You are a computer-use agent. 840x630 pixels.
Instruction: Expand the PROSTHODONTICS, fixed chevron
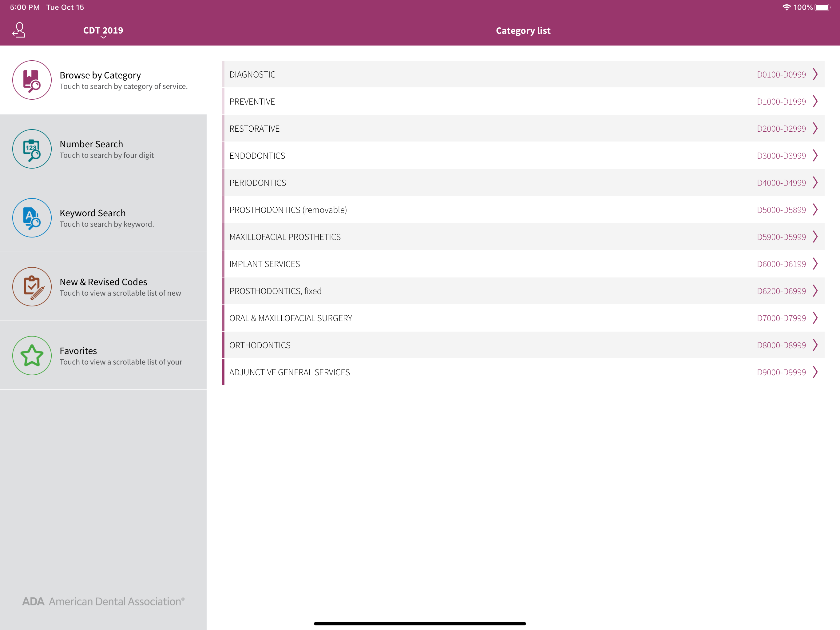(x=815, y=291)
